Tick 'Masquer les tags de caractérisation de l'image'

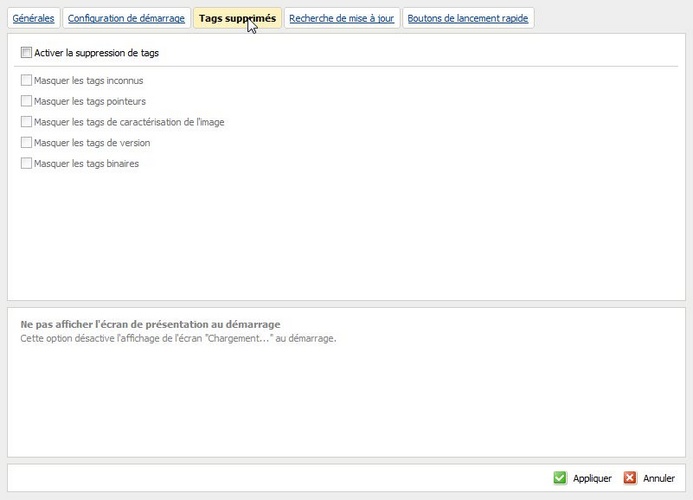click(x=26, y=122)
